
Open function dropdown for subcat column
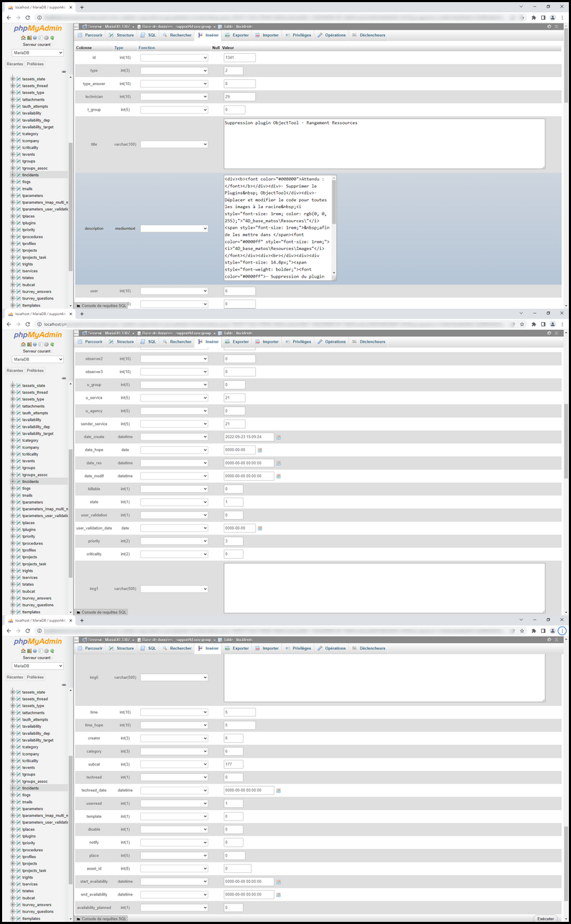click(174, 764)
